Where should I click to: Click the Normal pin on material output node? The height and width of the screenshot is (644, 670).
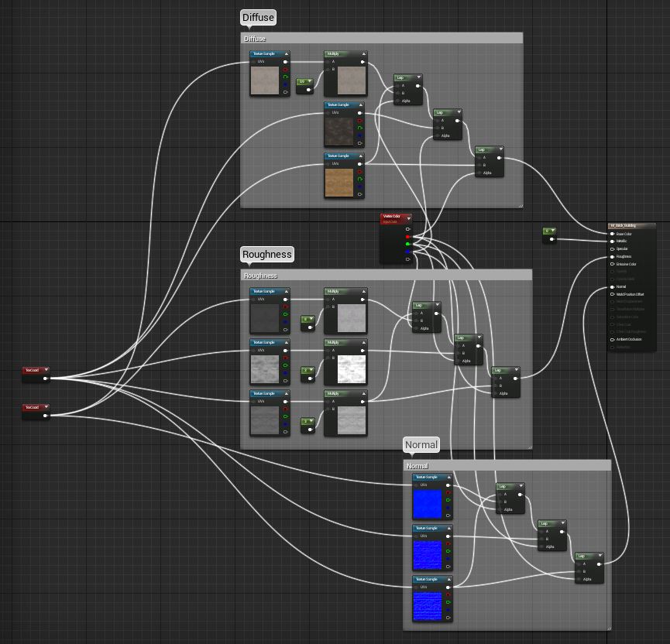tap(613, 287)
